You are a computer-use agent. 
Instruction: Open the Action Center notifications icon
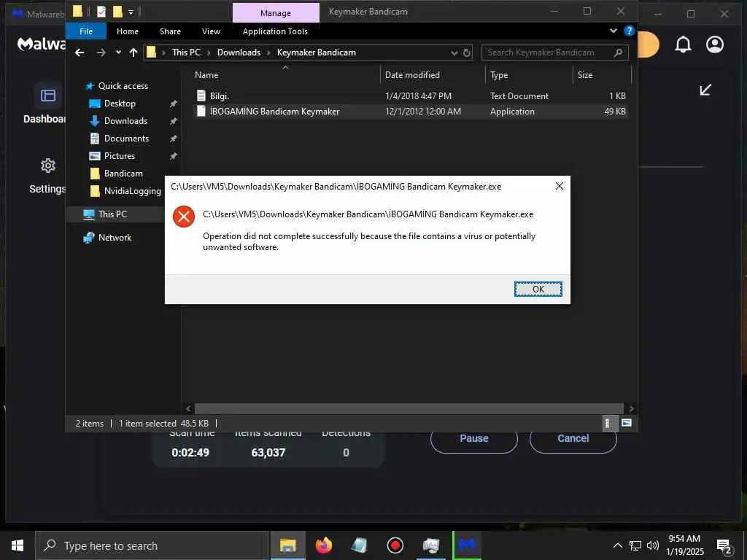(x=724, y=546)
